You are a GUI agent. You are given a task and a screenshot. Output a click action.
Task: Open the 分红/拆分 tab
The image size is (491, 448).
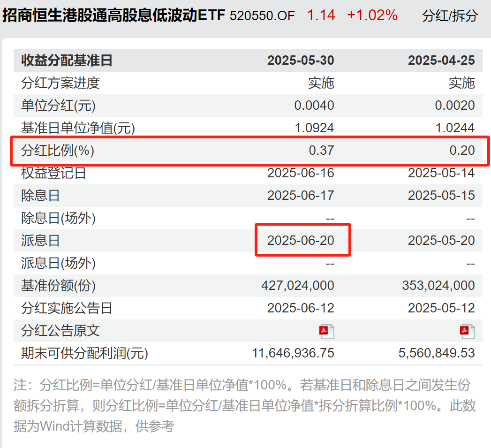450,15
